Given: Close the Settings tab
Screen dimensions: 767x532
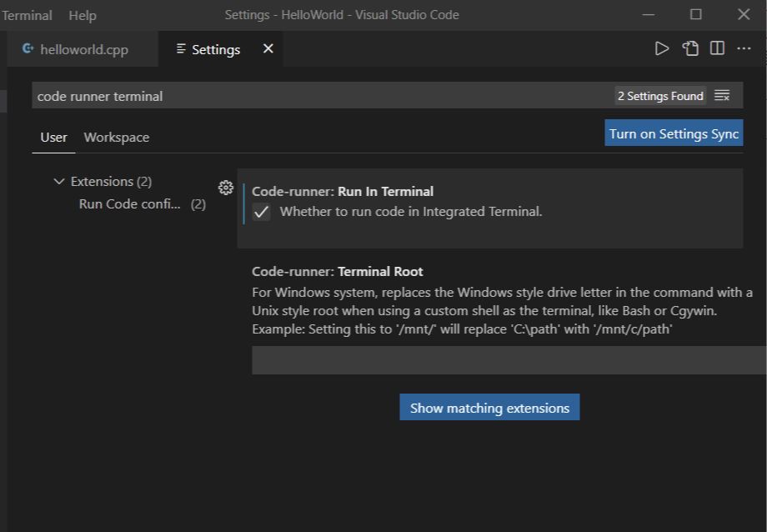Looking at the screenshot, I should pos(268,48).
